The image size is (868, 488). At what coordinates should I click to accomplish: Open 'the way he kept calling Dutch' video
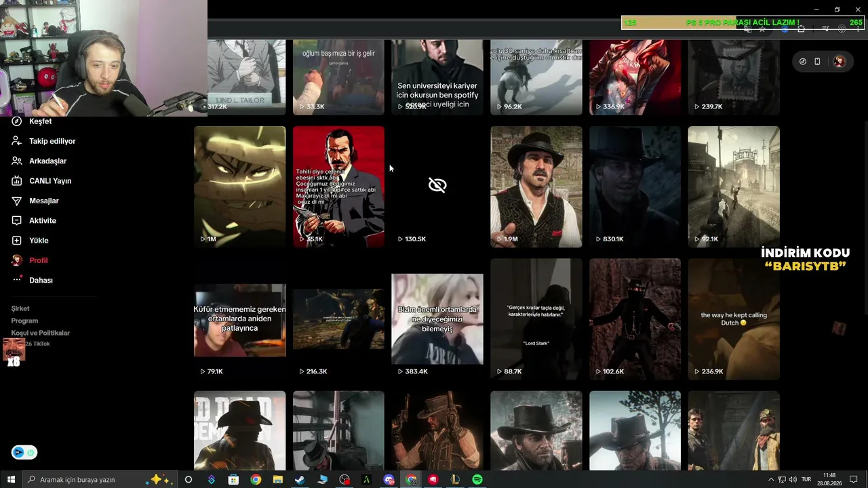tap(734, 319)
